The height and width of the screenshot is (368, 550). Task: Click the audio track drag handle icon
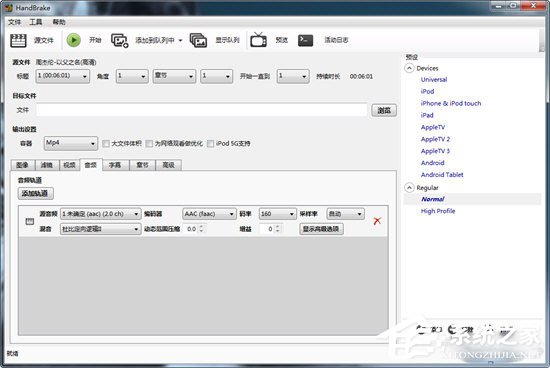tap(30, 221)
